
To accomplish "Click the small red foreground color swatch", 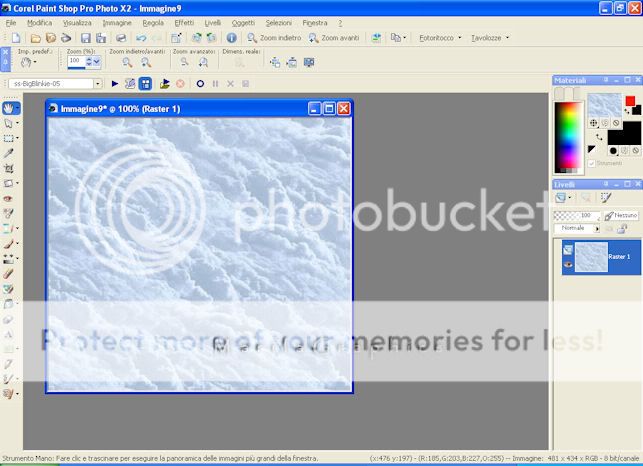I will point(630,101).
